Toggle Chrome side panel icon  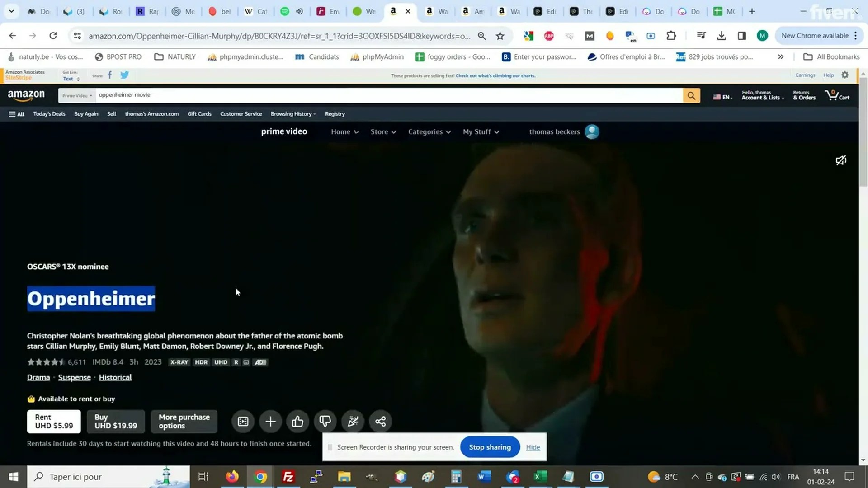(741, 36)
